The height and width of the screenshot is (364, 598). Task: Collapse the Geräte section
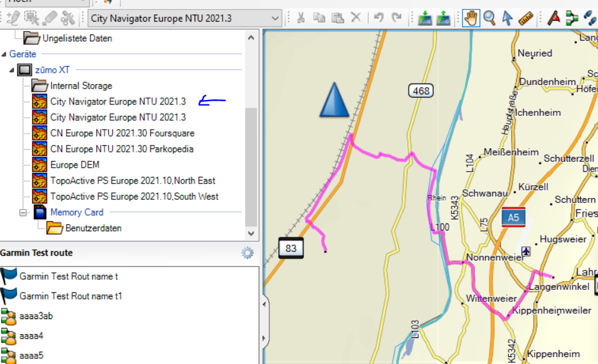pos(4,54)
